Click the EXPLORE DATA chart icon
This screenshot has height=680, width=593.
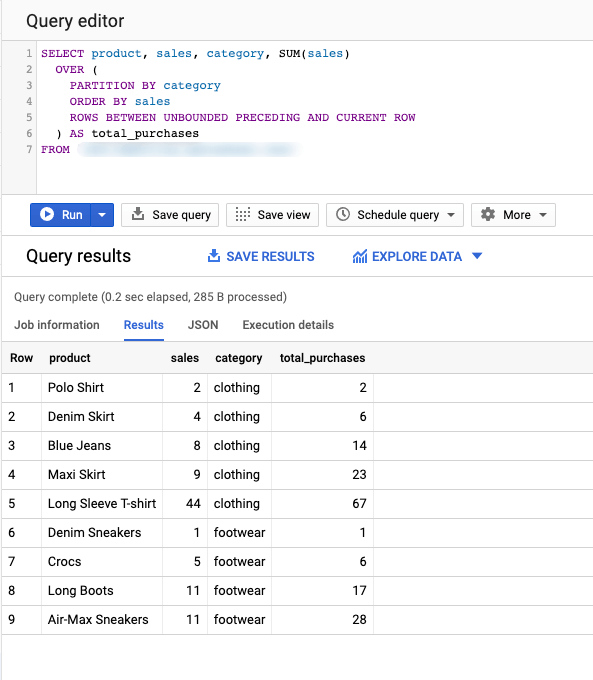360,256
